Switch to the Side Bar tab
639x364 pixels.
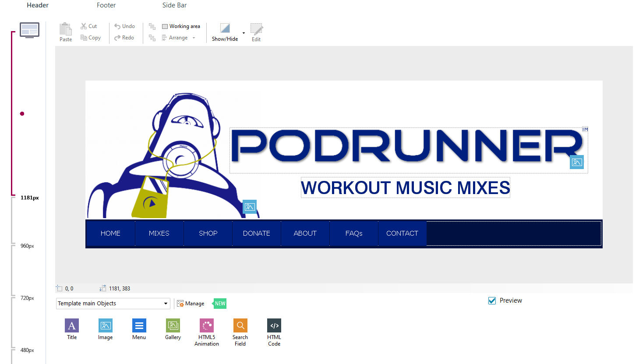pos(174,5)
